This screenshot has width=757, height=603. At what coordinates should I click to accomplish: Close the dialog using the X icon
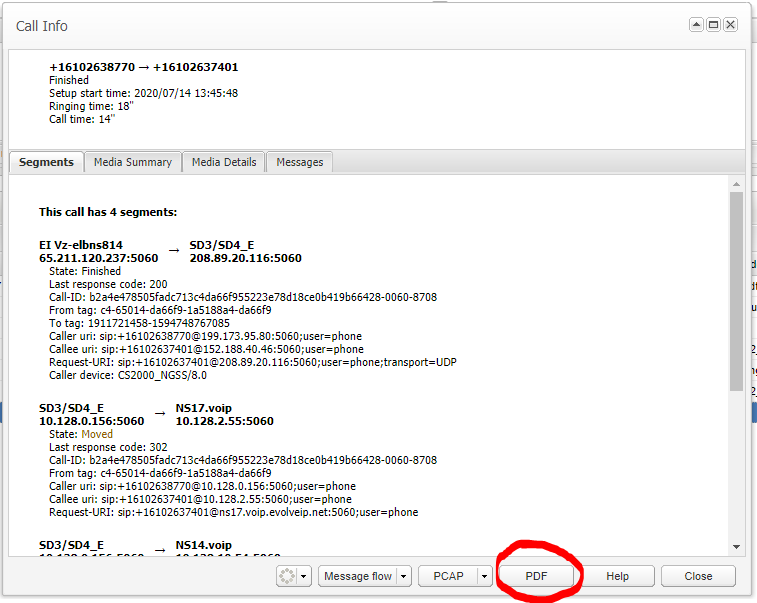point(731,25)
